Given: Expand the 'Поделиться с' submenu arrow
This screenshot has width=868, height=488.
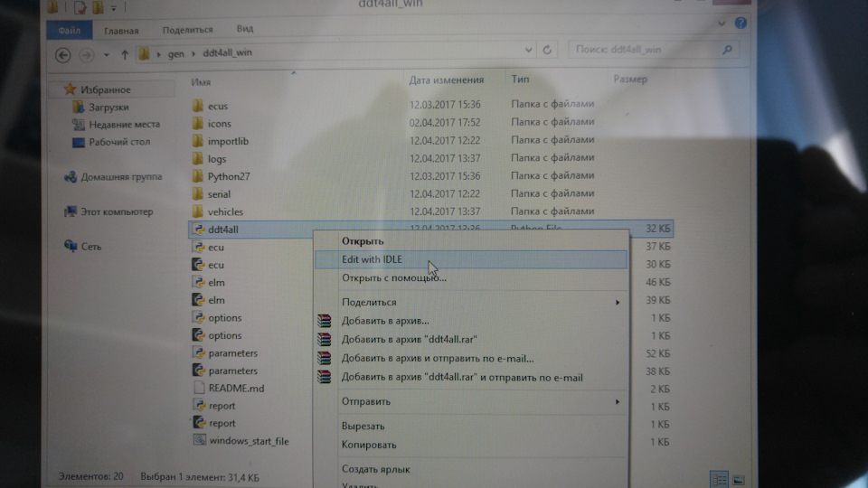Looking at the screenshot, I should (x=618, y=302).
